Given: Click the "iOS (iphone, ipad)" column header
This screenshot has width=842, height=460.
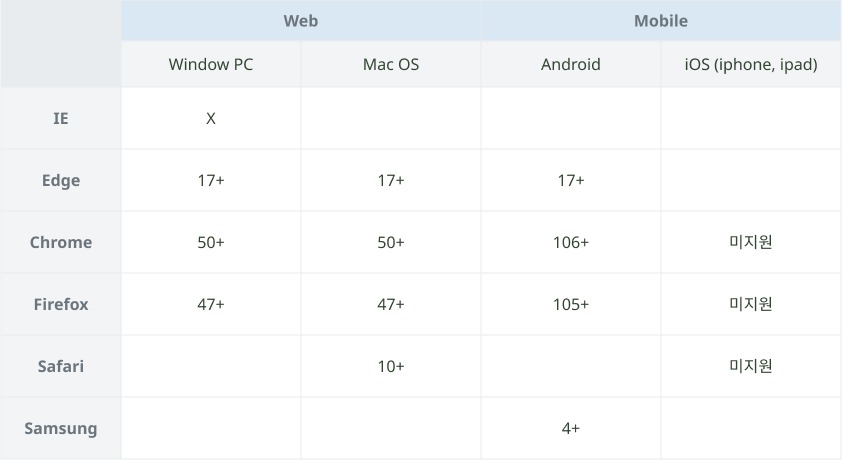Looking at the screenshot, I should pyautogui.click(x=751, y=65).
